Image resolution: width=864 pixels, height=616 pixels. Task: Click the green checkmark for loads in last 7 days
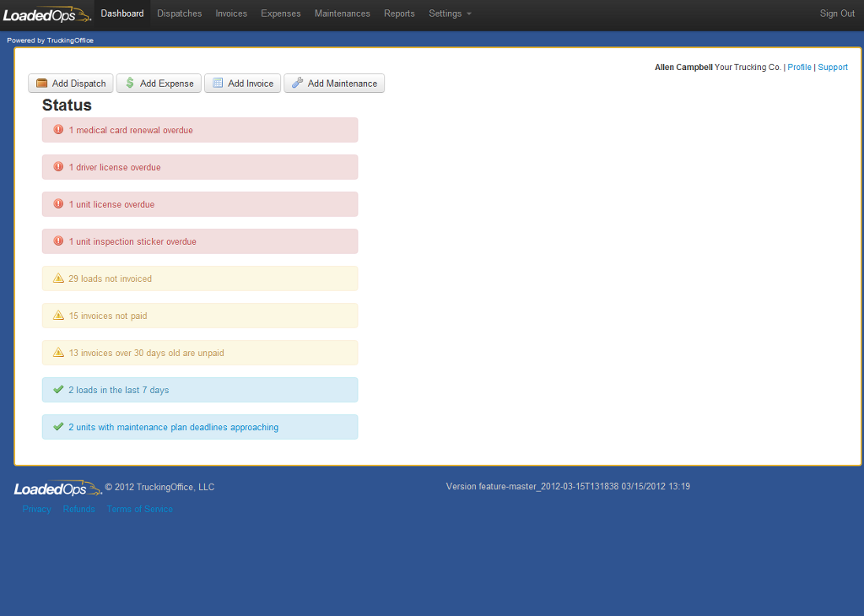[x=58, y=390]
